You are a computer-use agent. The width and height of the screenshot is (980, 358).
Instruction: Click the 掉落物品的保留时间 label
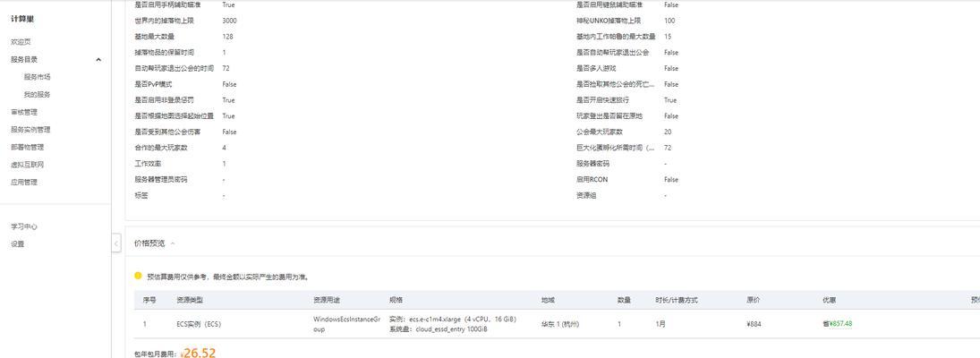pos(165,53)
